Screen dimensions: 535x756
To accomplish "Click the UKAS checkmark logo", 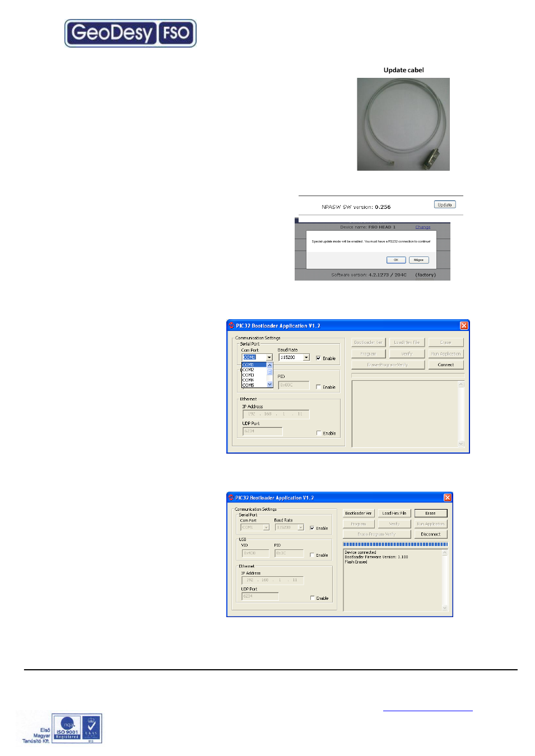I will click(92, 728).
